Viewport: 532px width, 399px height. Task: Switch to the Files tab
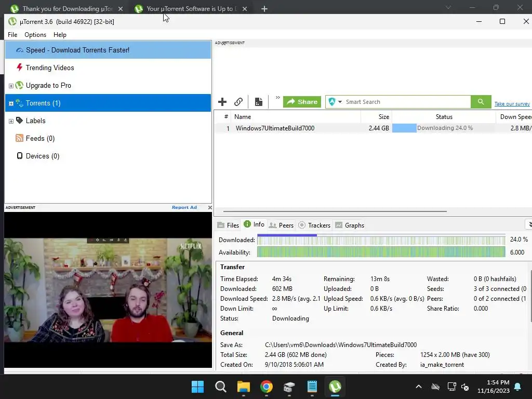click(229, 225)
